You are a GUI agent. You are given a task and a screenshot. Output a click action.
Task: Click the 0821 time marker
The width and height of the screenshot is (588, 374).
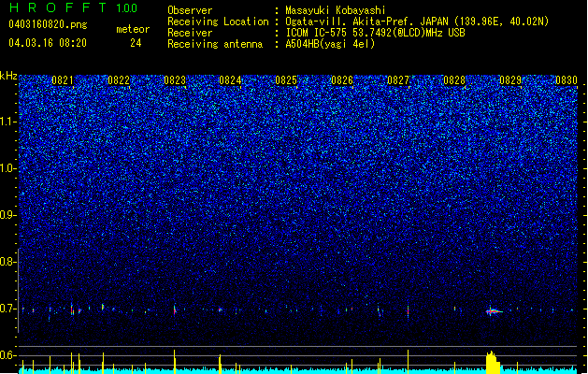[63, 80]
